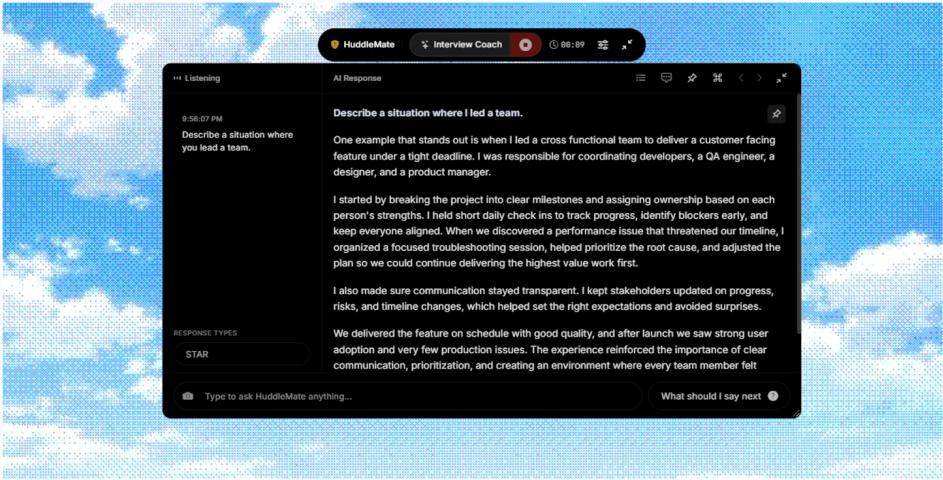Click the session timer 00:09
Screen dimensions: 943x480
[x=572, y=45]
